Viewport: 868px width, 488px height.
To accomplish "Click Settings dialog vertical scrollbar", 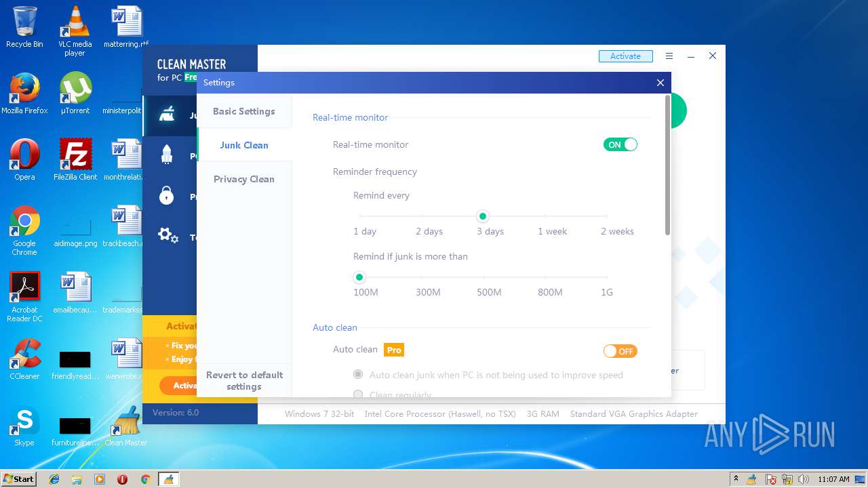I will pyautogui.click(x=667, y=165).
